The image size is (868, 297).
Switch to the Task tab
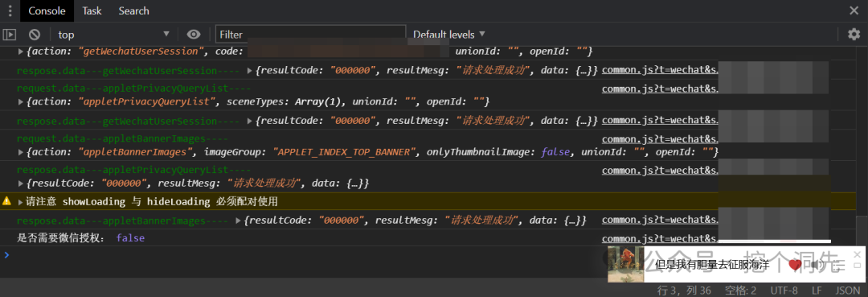click(x=92, y=10)
